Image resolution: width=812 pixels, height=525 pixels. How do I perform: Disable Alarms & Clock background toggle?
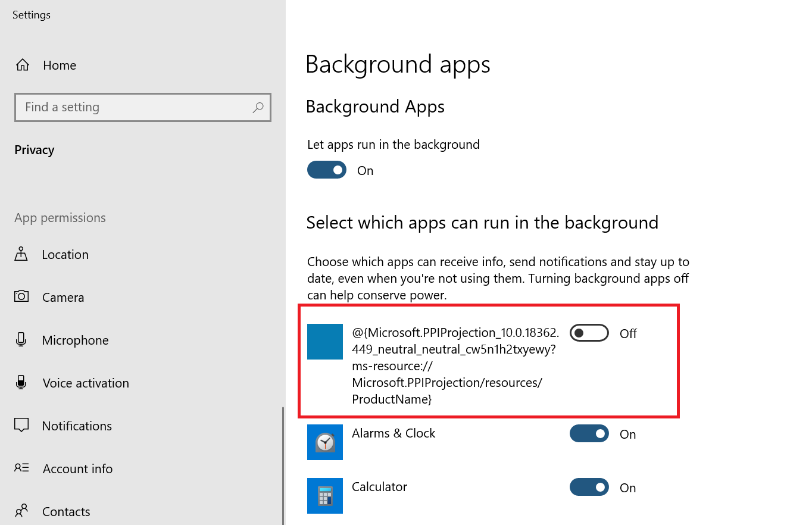[589, 434]
